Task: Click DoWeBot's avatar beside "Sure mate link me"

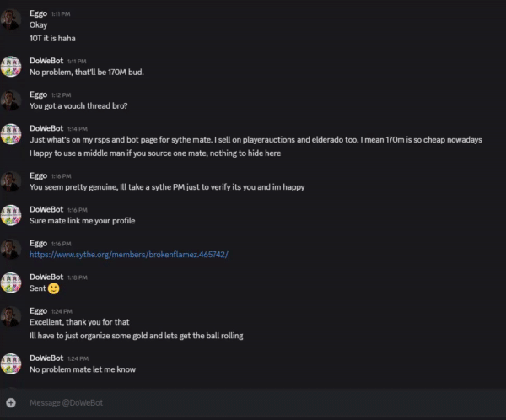Action: pyautogui.click(x=11, y=214)
